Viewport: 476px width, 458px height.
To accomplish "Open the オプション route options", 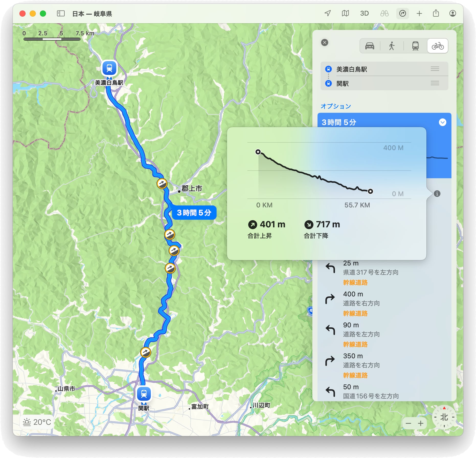I will click(x=336, y=106).
